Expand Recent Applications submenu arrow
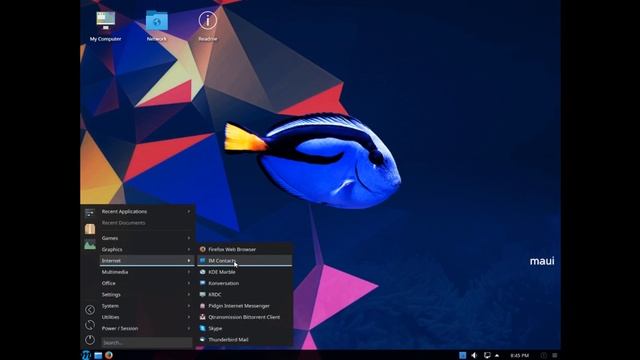Viewport: 640px width, 360px height. (x=189, y=211)
